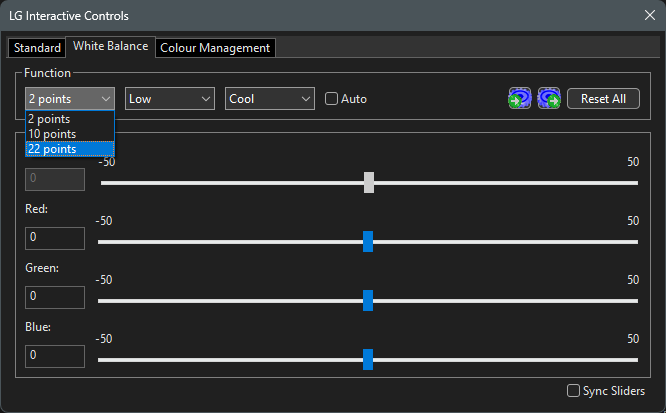The image size is (666, 413).
Task: Focus the Red value input field
Action: point(55,238)
